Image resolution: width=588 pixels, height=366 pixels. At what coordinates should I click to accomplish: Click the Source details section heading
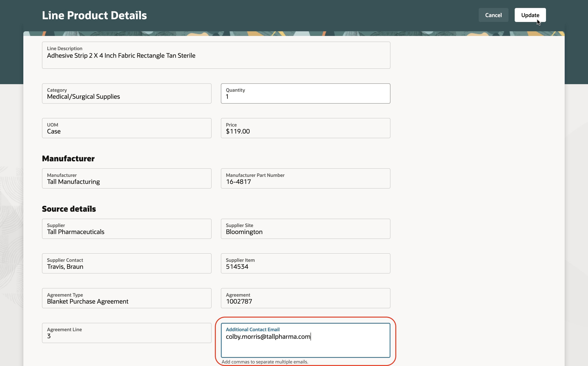69,209
